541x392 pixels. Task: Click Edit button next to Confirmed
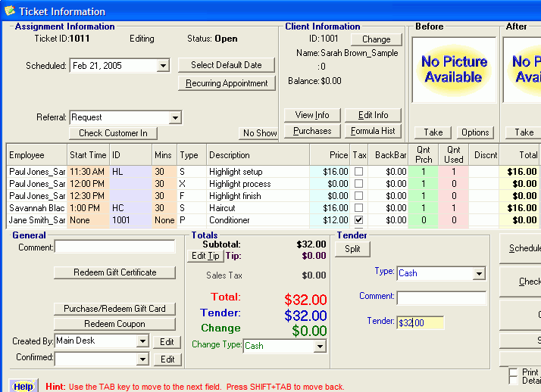pyautogui.click(x=167, y=359)
